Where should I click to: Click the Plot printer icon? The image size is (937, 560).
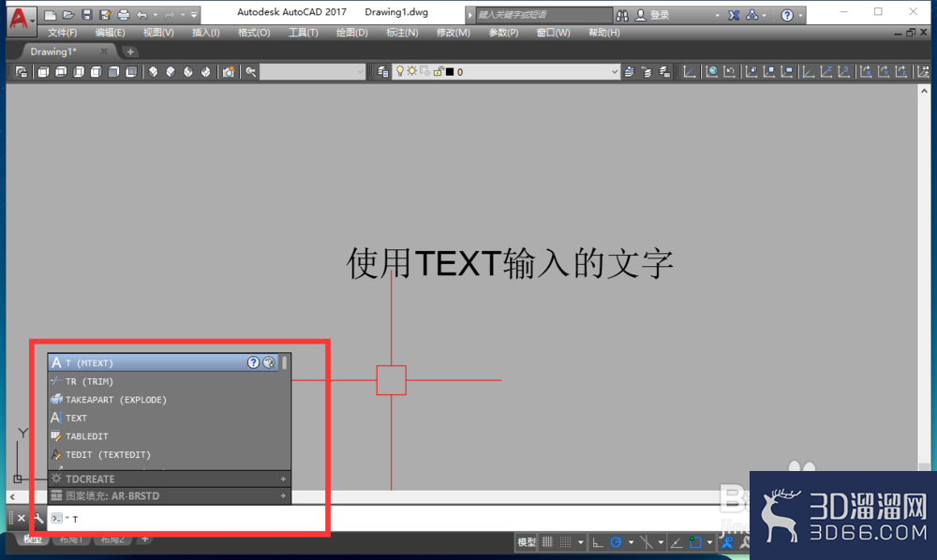point(124,15)
